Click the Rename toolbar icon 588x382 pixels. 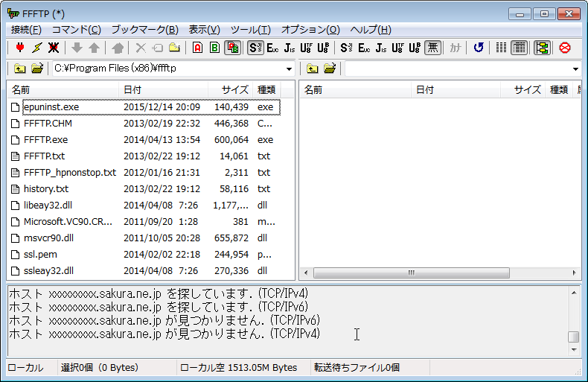(x=158, y=48)
